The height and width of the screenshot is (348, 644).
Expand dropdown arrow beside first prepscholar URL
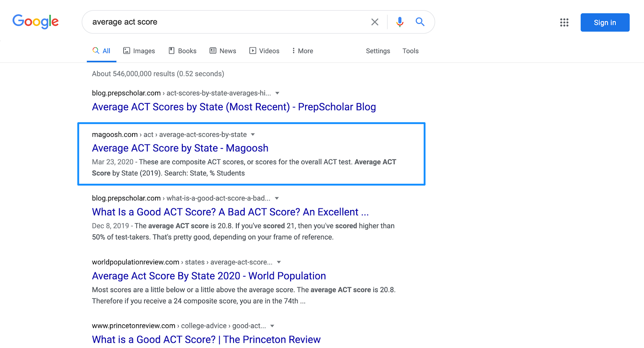pyautogui.click(x=277, y=93)
